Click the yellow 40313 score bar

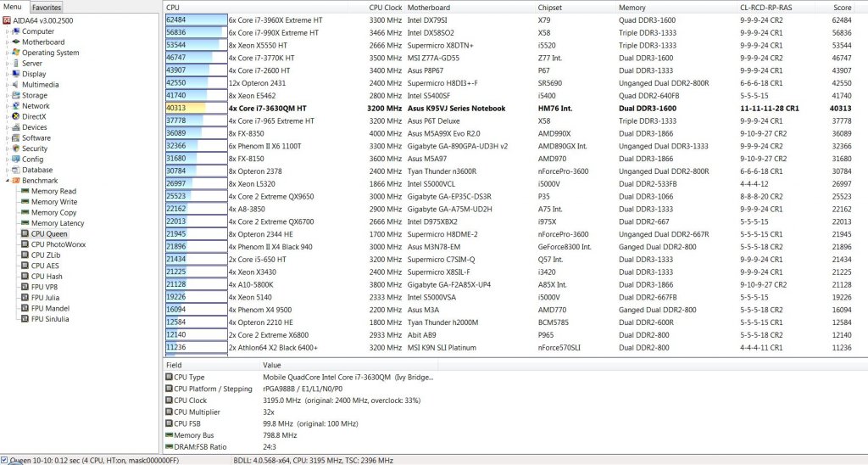185,108
